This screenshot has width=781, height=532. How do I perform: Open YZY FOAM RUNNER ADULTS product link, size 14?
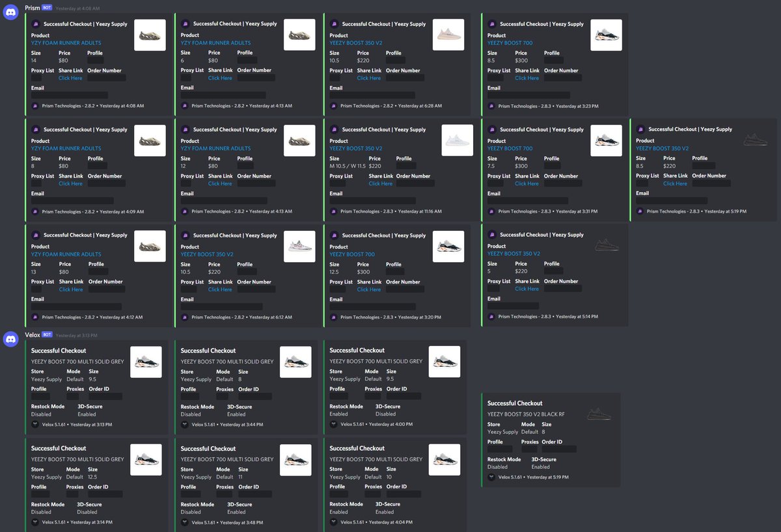pos(66,43)
